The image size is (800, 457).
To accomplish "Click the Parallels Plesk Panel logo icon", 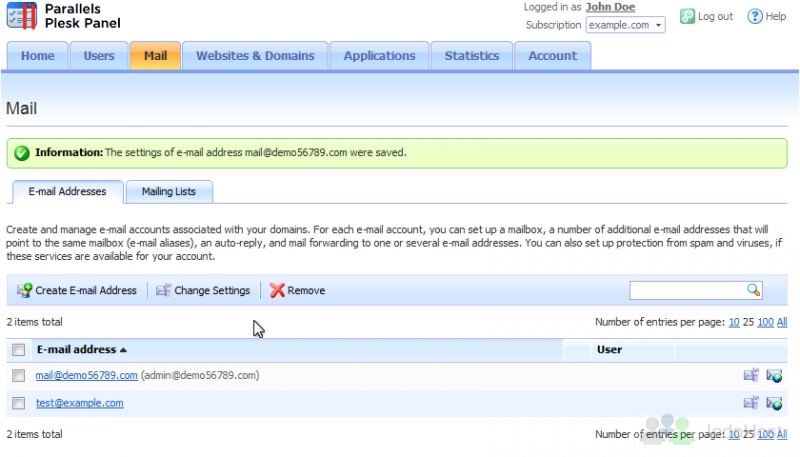I will (x=22, y=16).
